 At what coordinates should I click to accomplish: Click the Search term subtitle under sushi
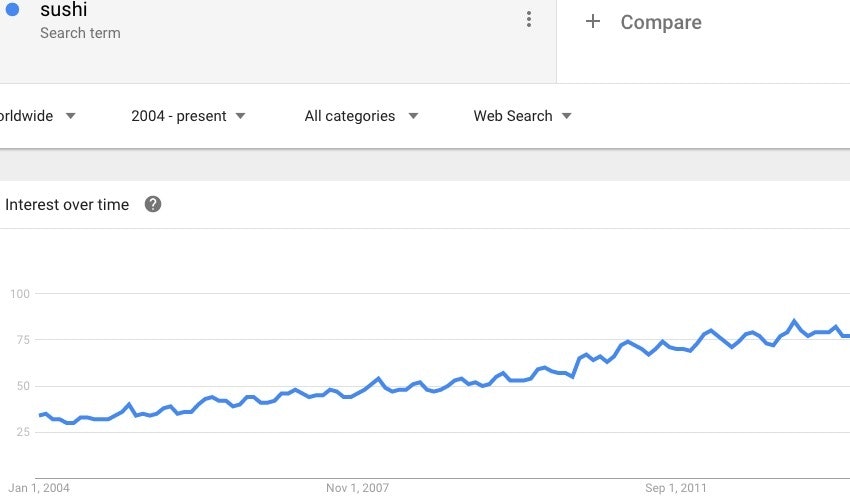pos(80,33)
